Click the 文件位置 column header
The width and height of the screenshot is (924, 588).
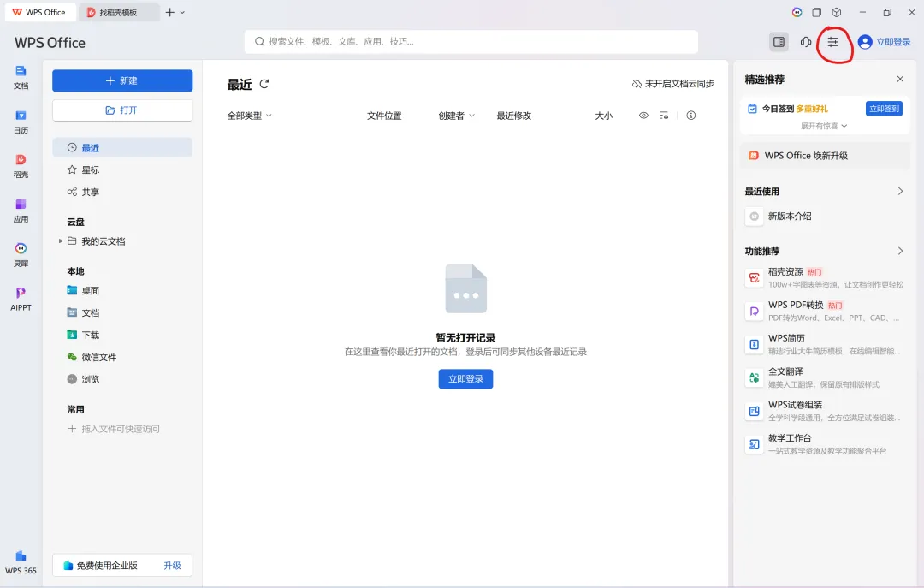point(384,116)
